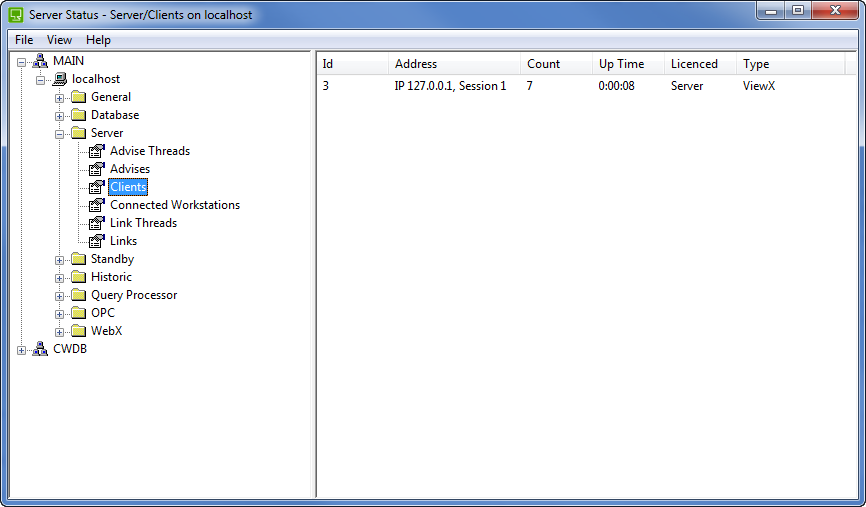Open the Help menu
Image resolution: width=866 pixels, height=507 pixels.
point(98,40)
